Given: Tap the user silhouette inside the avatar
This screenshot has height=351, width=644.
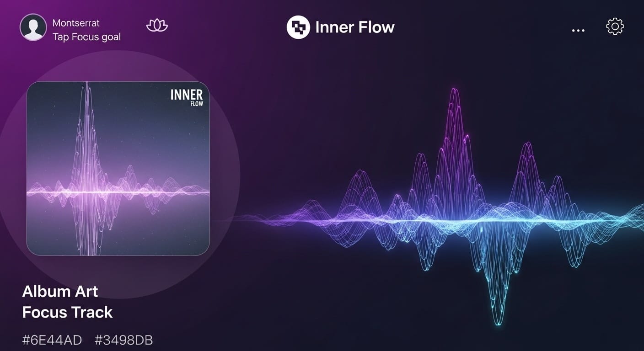Looking at the screenshot, I should click(x=32, y=27).
